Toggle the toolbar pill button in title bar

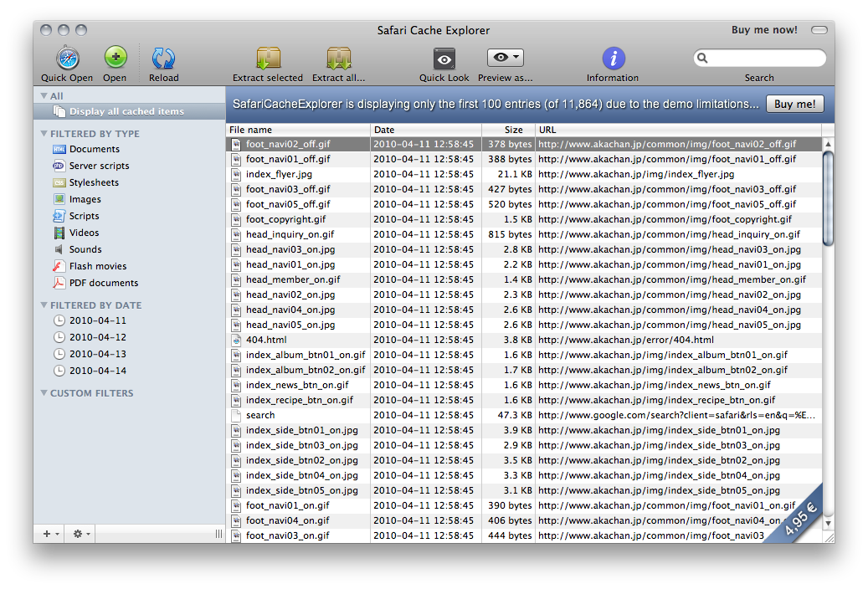pyautogui.click(x=819, y=30)
